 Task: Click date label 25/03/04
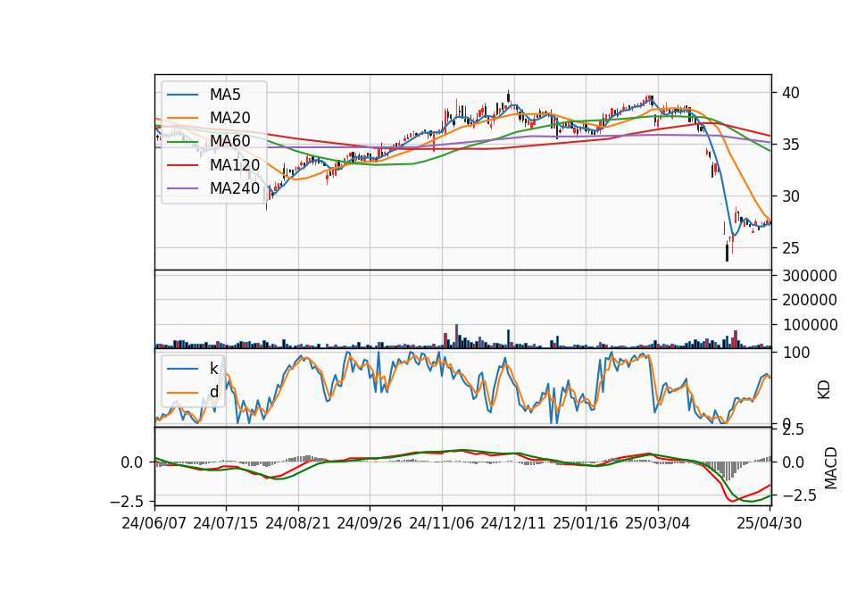(658, 523)
